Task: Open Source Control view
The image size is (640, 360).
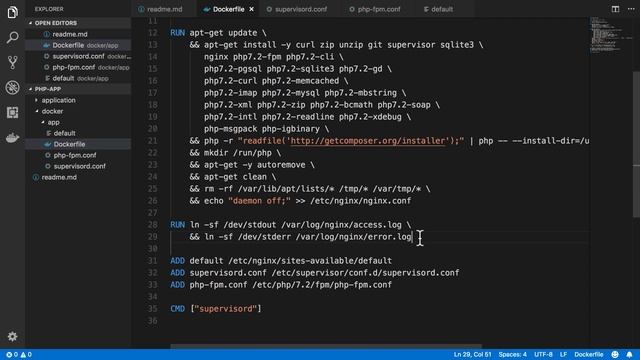Action: [12, 62]
